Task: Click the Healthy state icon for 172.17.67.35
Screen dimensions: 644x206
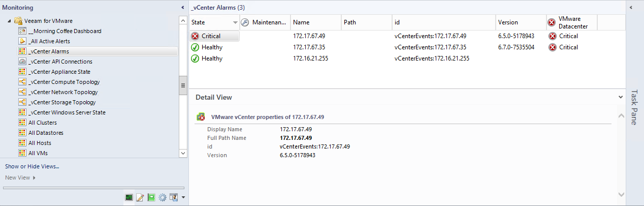Action: click(195, 47)
